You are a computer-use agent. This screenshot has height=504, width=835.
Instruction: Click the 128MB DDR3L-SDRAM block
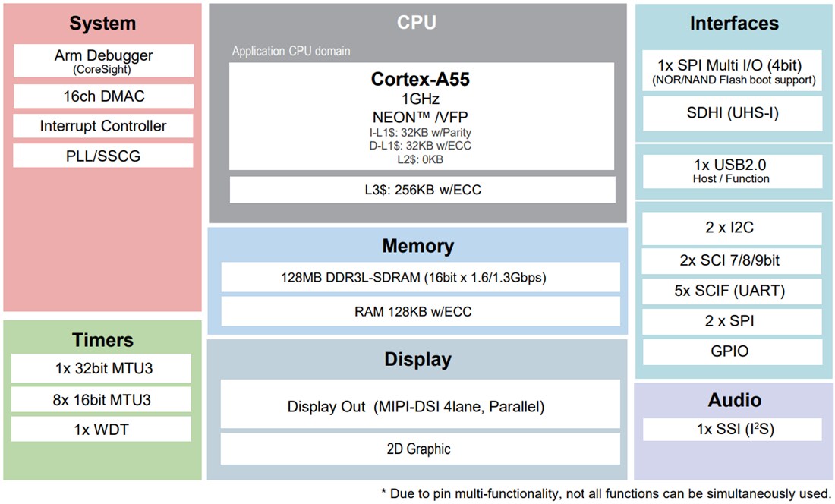coord(419,278)
